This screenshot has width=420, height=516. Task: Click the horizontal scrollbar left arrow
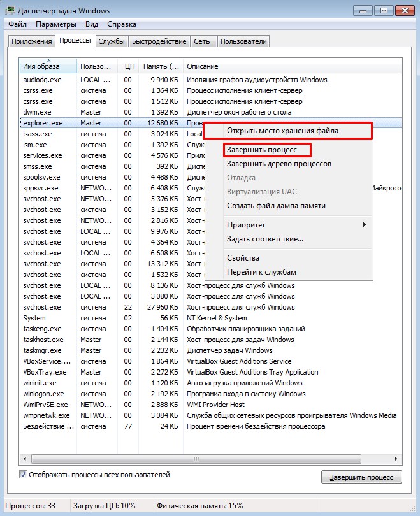tap(25, 459)
